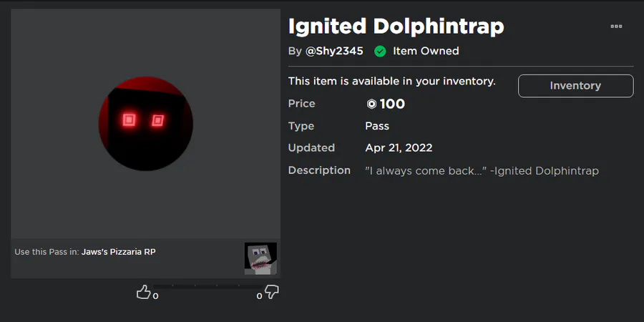
Task: Click the vote ratio bar between thumbs
Action: click(208, 286)
